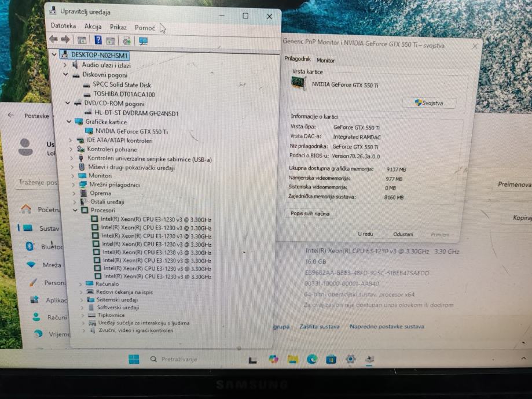This screenshot has width=532, height=399.
Task: Collapse DVD/CD-ROM pogoni
Action: click(x=68, y=103)
